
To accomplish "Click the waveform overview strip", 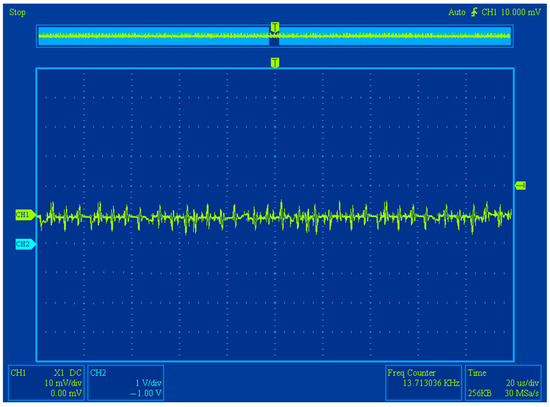I will pyautogui.click(x=275, y=36).
